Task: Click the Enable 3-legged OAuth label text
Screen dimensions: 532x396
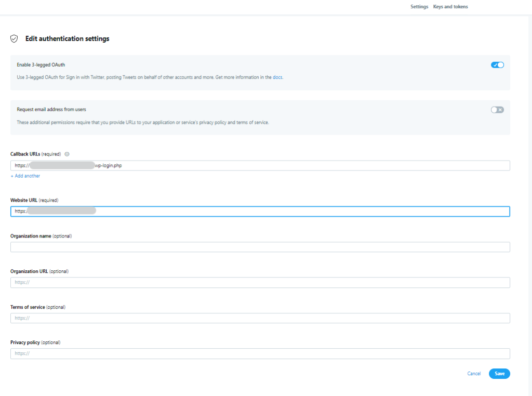Action: coord(41,65)
